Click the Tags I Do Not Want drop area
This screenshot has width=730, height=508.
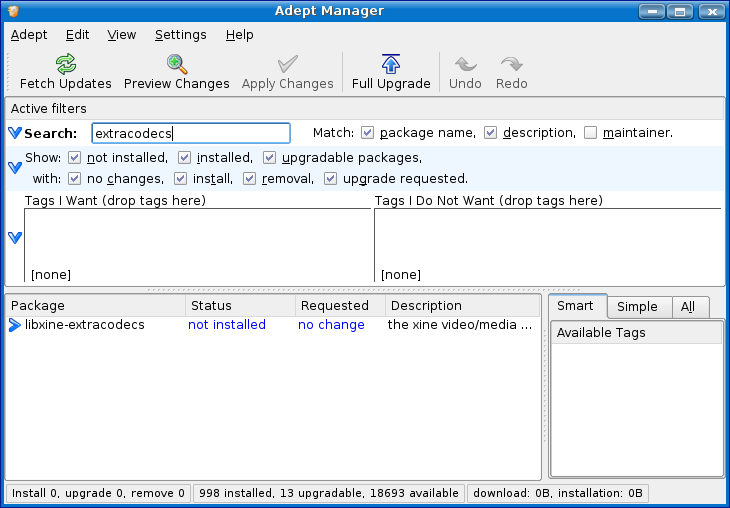(548, 245)
